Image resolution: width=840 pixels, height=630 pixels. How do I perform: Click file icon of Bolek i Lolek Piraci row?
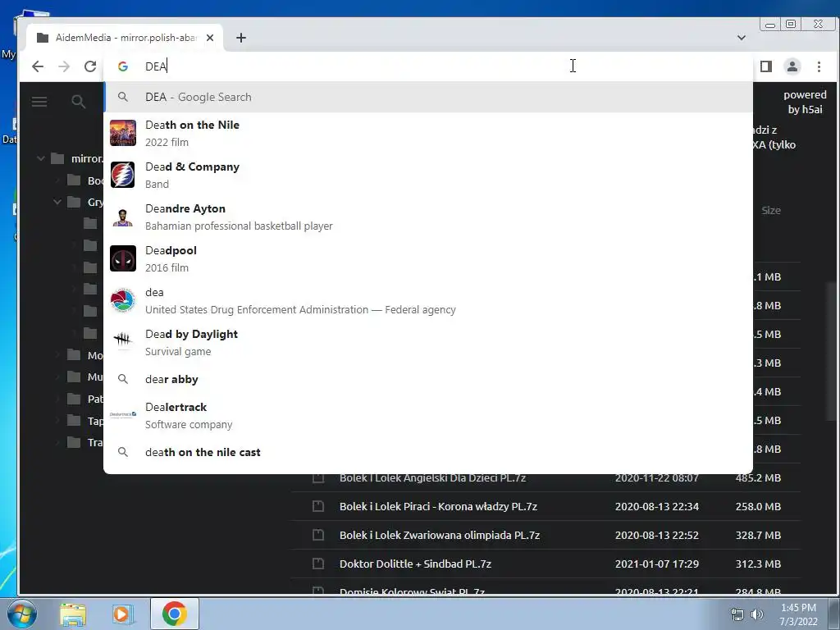point(318,506)
